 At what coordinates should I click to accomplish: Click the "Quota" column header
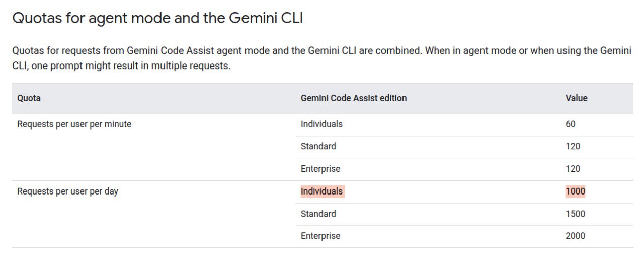pos(29,98)
